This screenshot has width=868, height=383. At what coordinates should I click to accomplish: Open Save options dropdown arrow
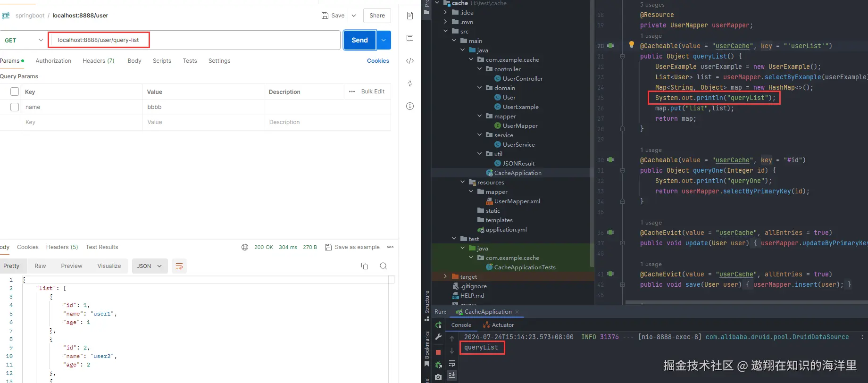click(x=353, y=16)
